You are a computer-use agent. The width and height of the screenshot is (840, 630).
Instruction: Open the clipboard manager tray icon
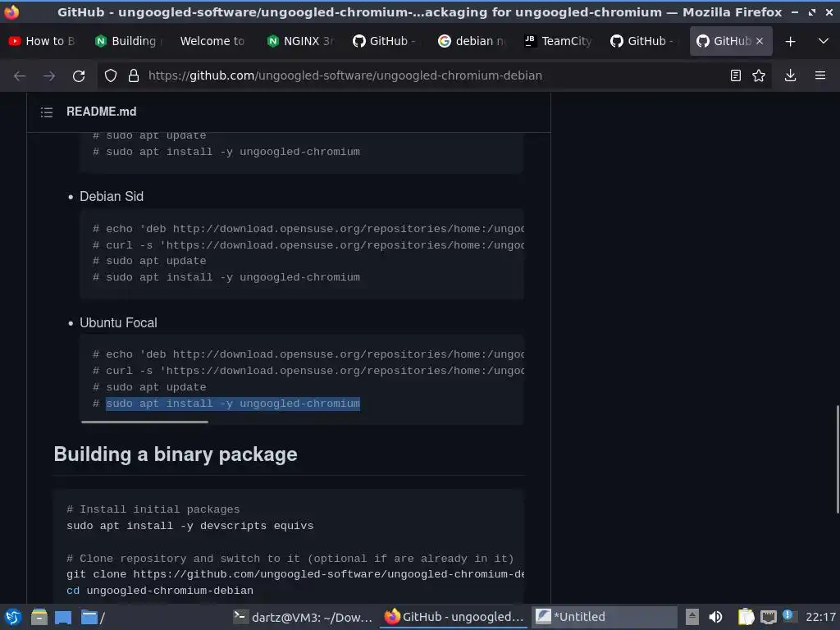(x=746, y=617)
